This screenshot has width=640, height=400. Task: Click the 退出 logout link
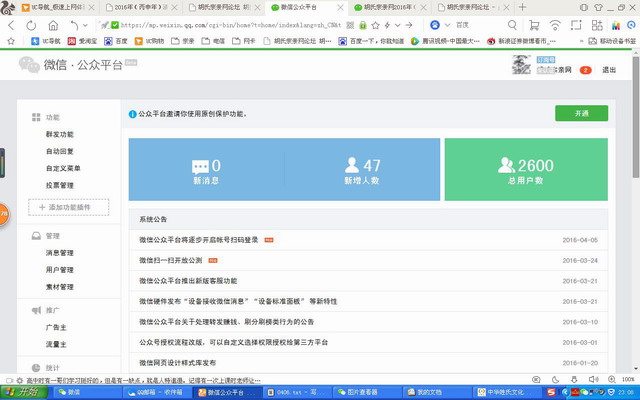[609, 70]
